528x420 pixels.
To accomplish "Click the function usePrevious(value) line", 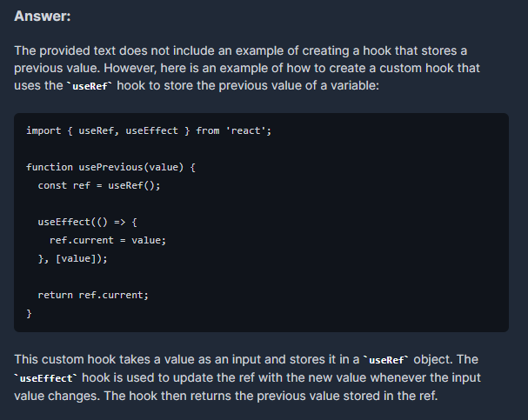I will pos(110,167).
